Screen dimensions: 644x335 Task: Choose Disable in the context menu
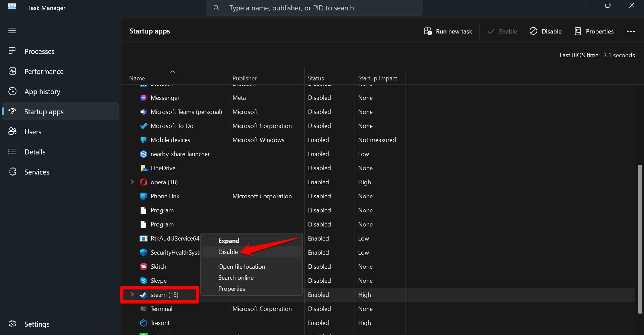(x=252, y=252)
